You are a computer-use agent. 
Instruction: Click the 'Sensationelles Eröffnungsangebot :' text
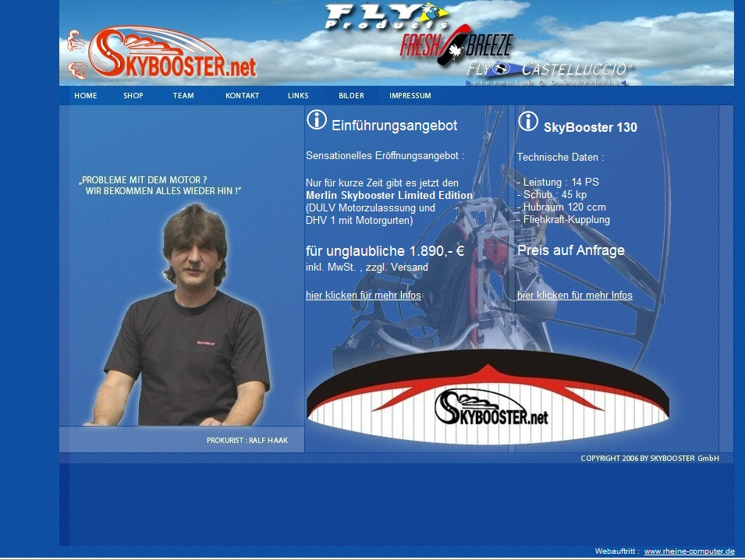385,156
